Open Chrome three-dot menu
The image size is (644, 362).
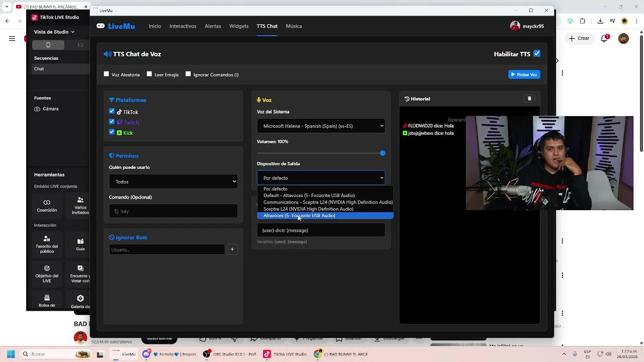[636, 21]
